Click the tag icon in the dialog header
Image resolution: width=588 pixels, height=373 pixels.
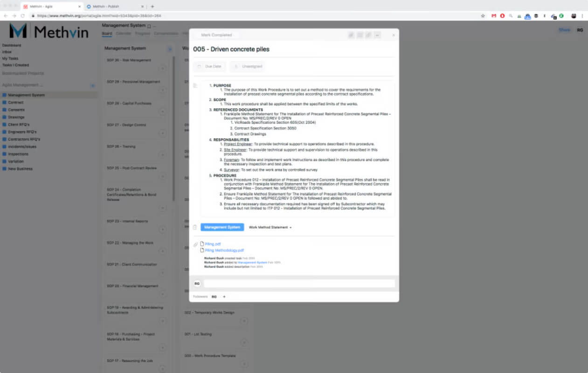[351, 35]
